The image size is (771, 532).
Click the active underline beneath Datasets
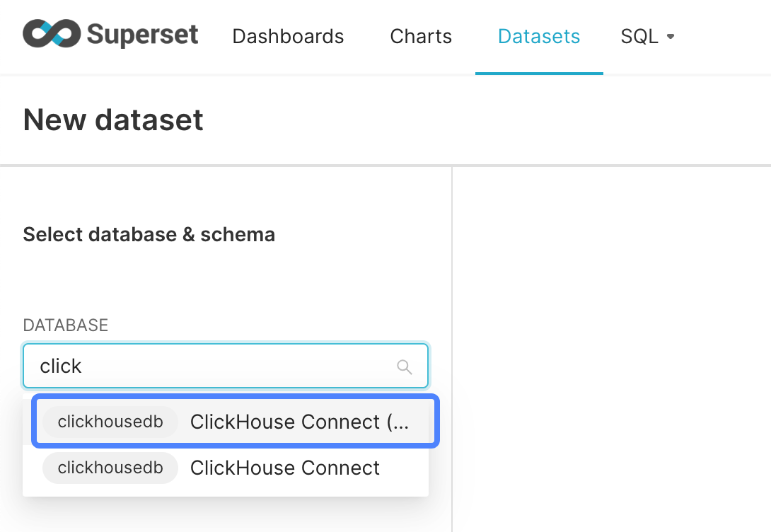[539, 74]
